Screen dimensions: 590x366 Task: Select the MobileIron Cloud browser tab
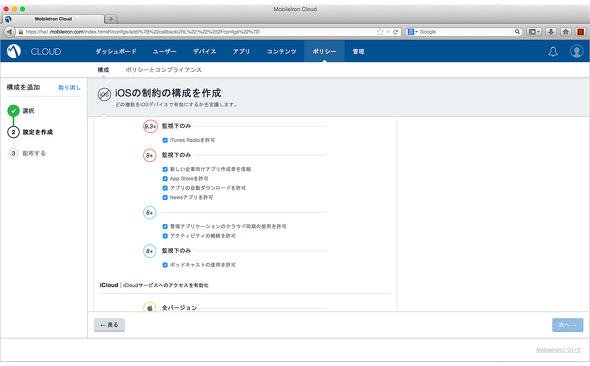coord(53,19)
